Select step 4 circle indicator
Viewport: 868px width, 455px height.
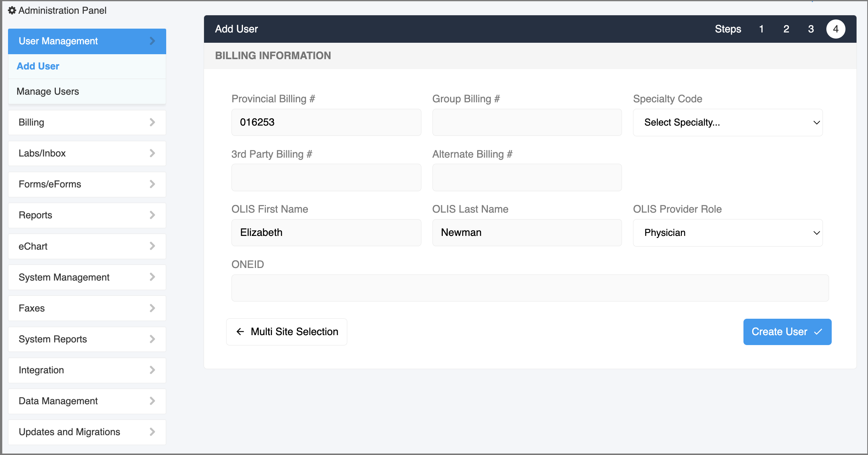coord(836,29)
